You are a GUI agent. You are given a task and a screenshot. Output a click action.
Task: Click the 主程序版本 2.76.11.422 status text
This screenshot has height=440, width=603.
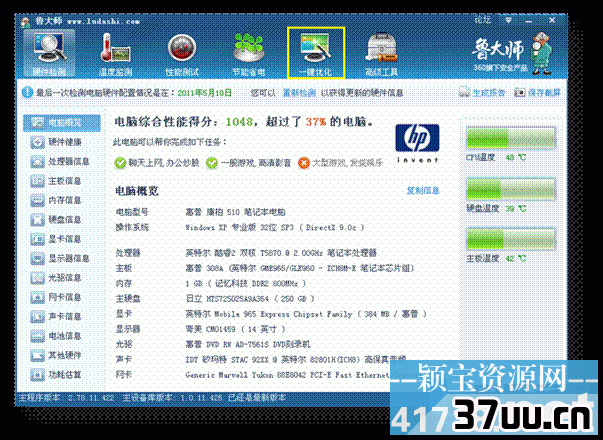coord(66,398)
